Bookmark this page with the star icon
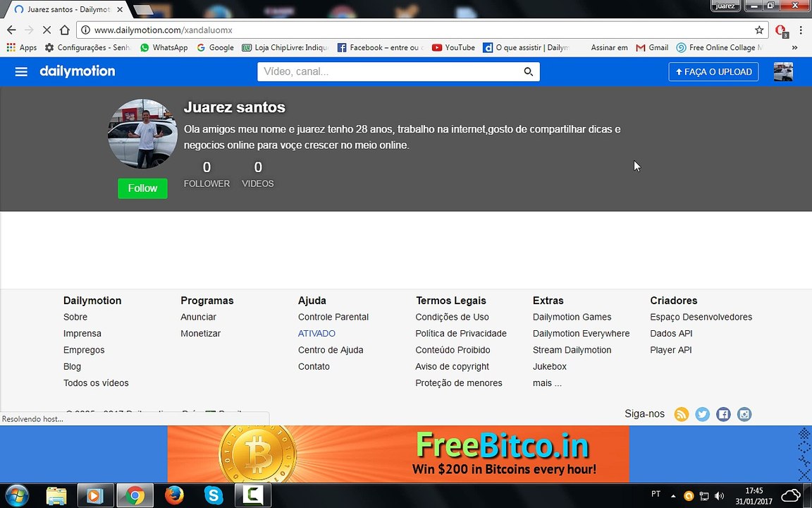The image size is (812, 508). tap(759, 30)
